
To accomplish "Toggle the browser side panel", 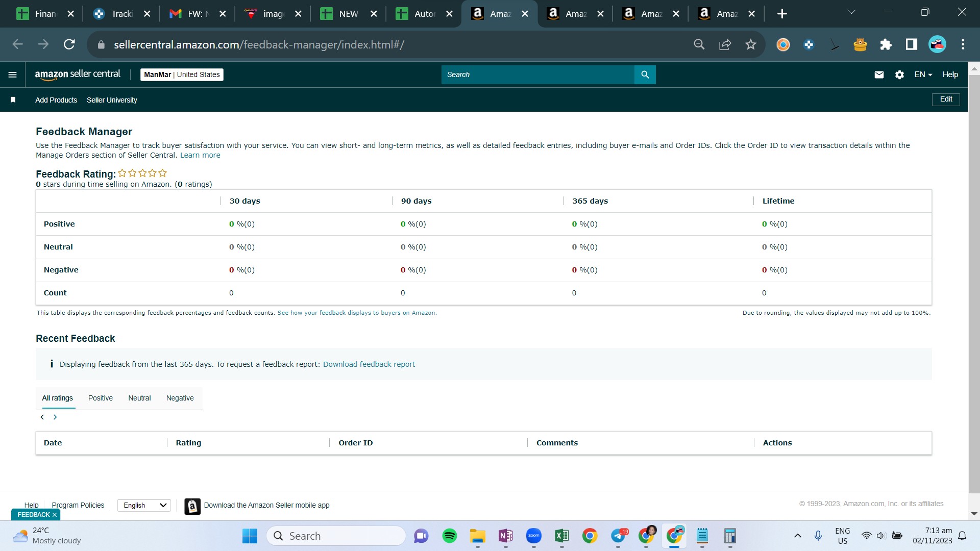I will (911, 44).
